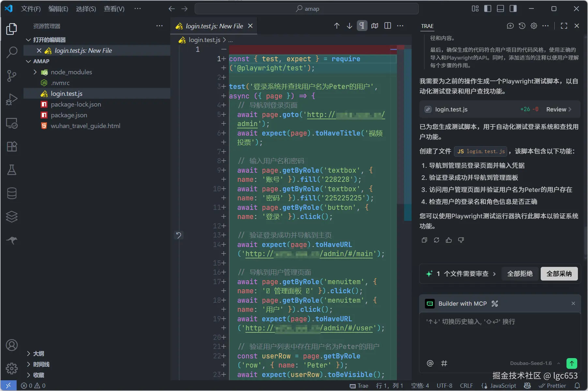Select the login.test.js editor tab
Image resolution: width=588 pixels, height=391 pixels.
[x=214, y=26]
